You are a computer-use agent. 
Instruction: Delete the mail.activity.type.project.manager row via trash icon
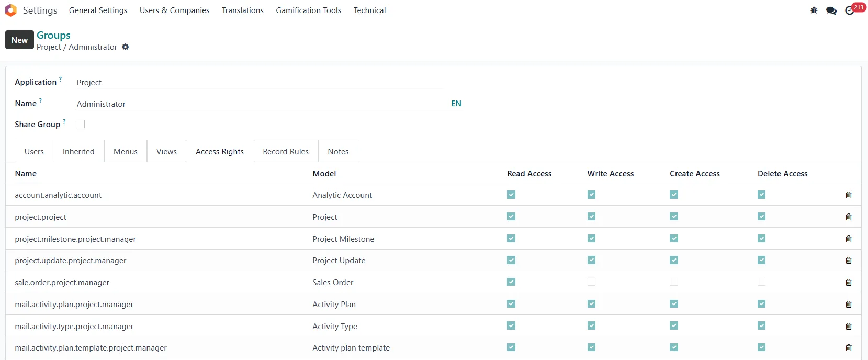(848, 326)
